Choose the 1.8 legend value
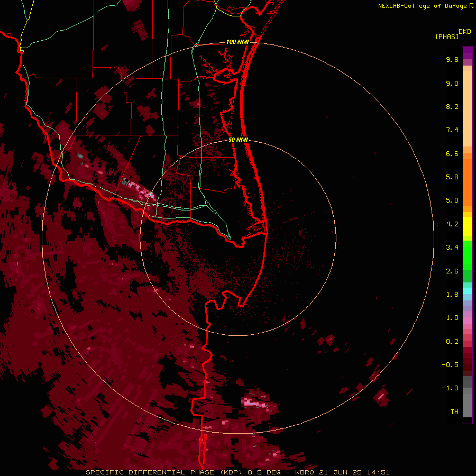 [x=452, y=295]
